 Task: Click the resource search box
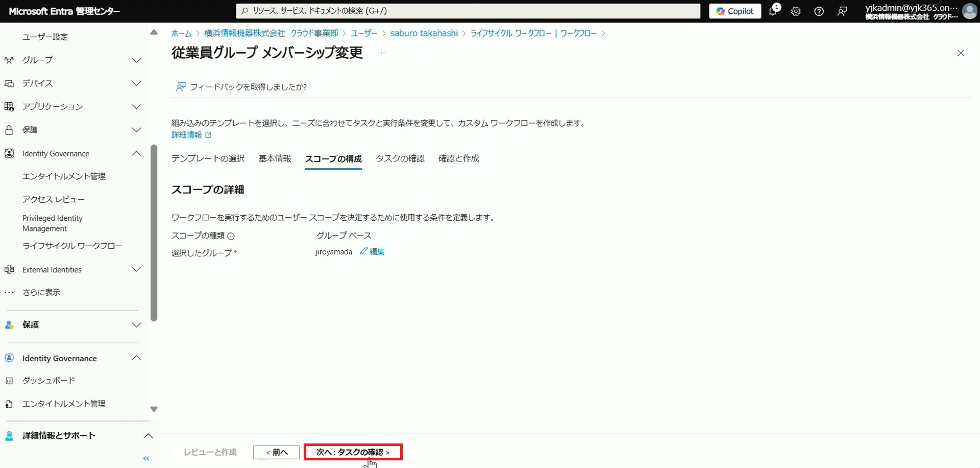[468, 11]
